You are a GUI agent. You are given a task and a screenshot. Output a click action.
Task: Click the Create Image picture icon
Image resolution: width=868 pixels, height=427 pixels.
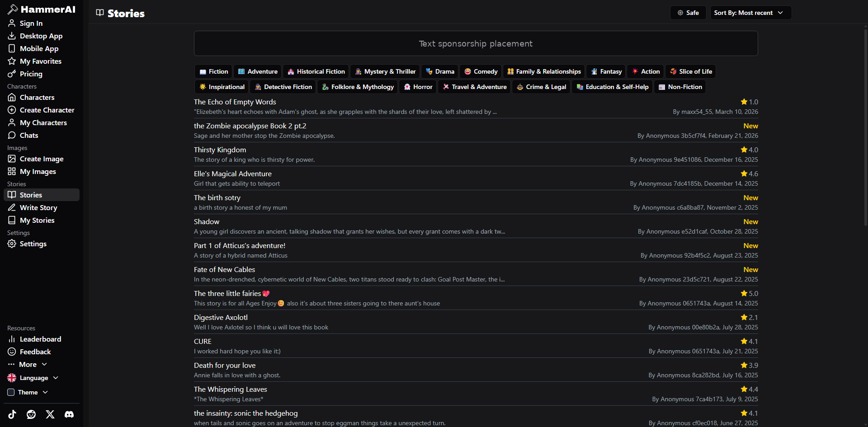(12, 159)
